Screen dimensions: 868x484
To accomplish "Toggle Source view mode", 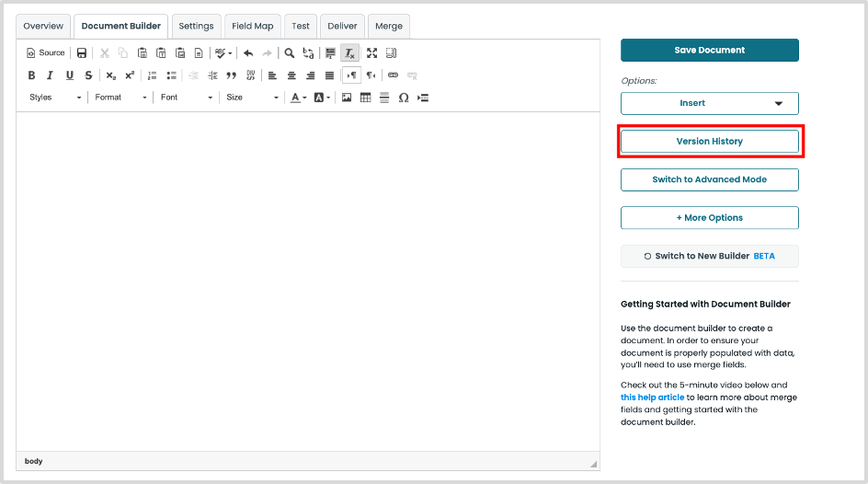I will [x=46, y=53].
